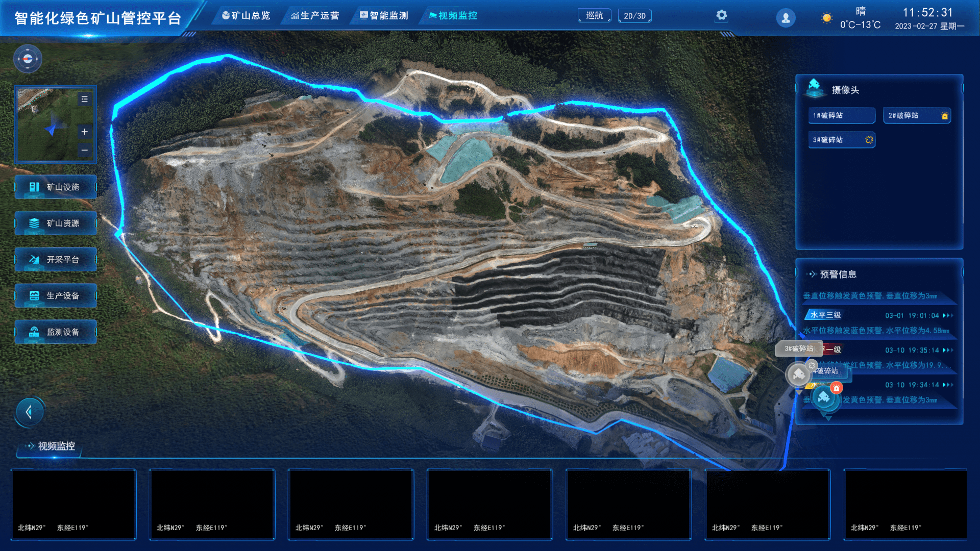Click the alarm icon on 2#破碎站
980x551 pixels.
[944, 116]
